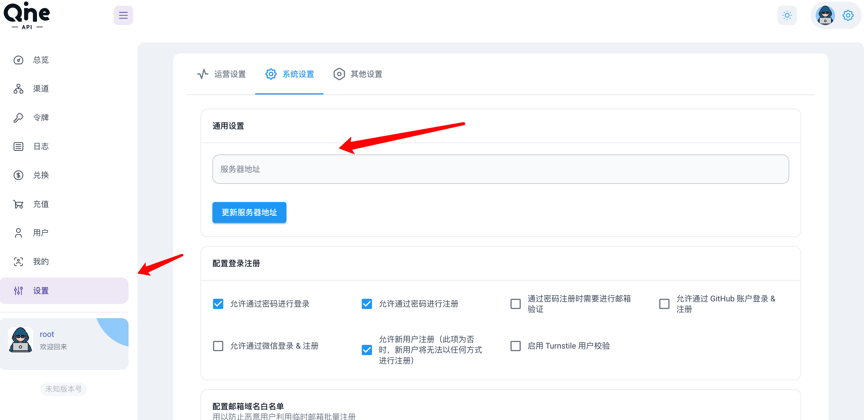
Task: Click the One API logo
Action: (27, 15)
